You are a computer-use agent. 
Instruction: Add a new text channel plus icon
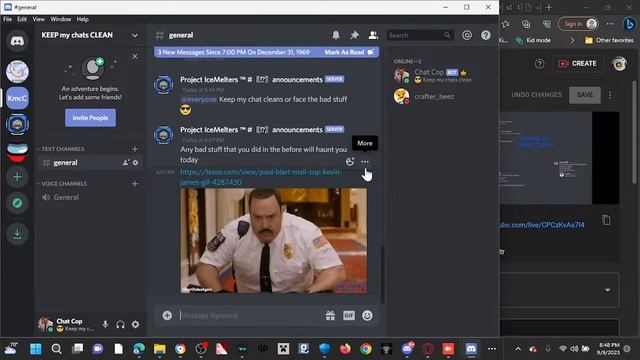click(135, 149)
